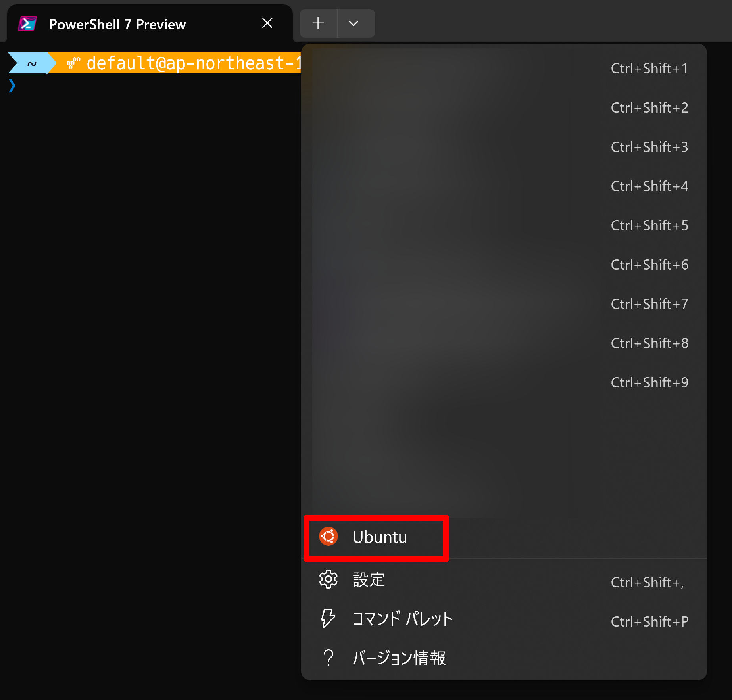Close the PowerShell 7 Preview tab

267,23
